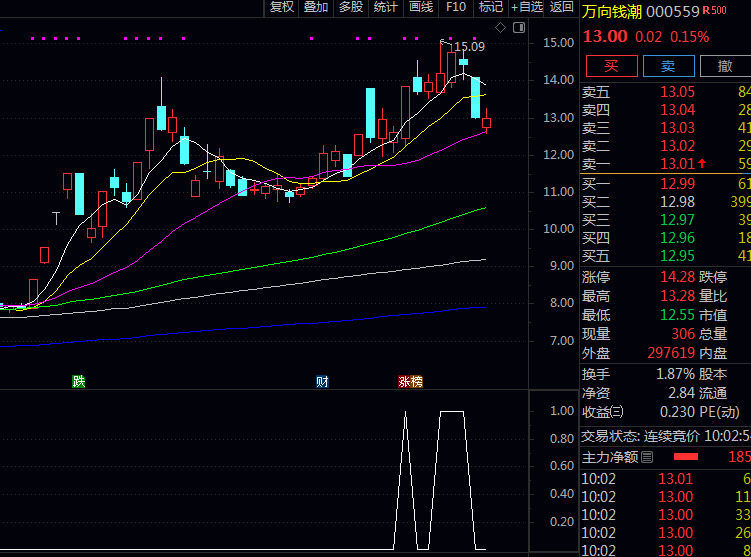Click the T marker on chart

[56, 218]
